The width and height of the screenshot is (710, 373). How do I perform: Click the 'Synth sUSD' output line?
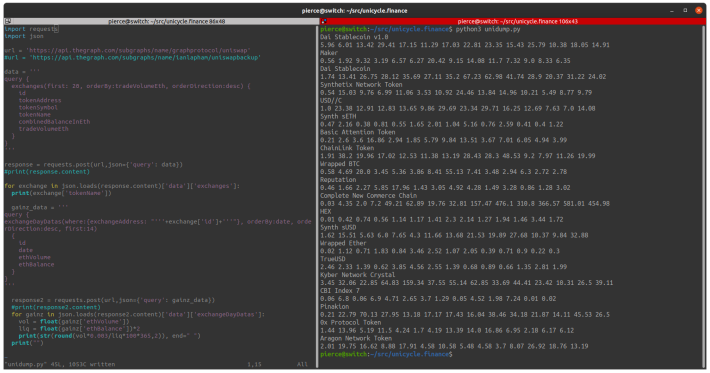coord(338,227)
